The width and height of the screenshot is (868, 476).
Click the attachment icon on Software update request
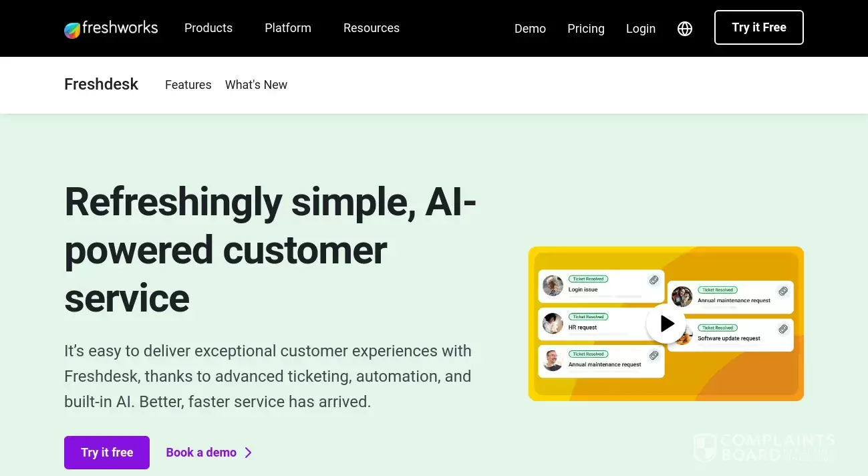pos(783,330)
